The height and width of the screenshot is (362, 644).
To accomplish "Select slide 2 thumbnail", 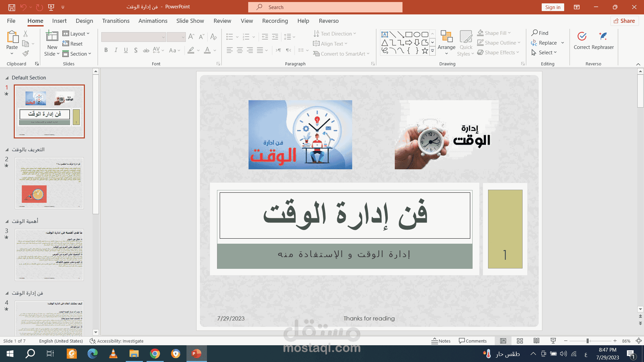I will click(49, 183).
